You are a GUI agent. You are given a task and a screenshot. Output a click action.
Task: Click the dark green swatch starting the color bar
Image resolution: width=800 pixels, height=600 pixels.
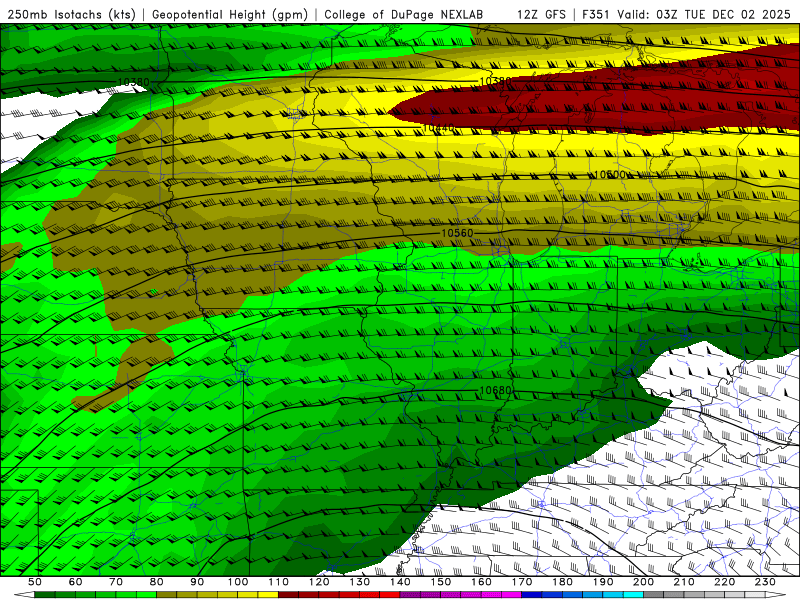click(44, 594)
